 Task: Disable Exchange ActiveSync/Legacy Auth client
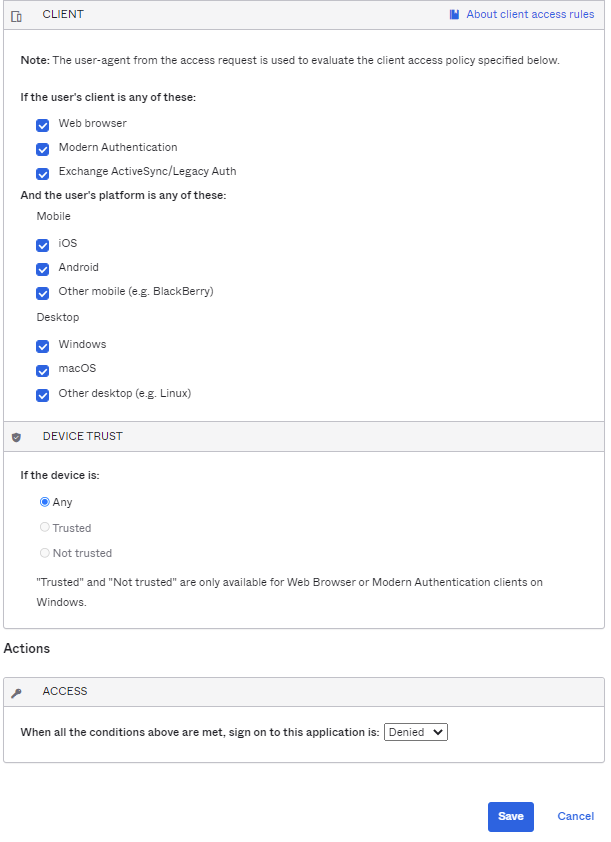43,173
